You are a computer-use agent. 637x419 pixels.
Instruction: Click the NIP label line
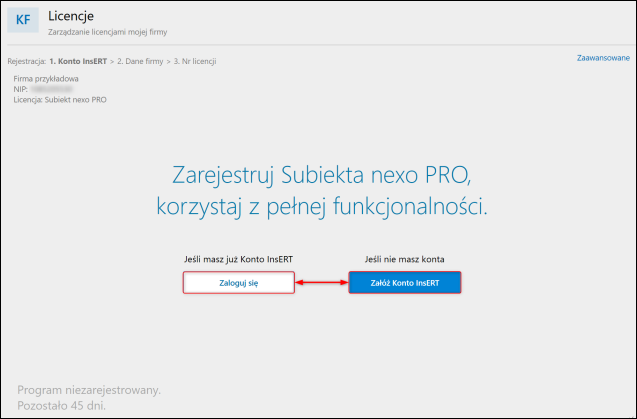[43, 89]
